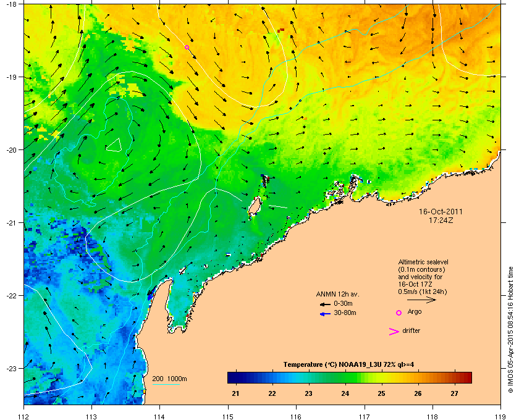The image size is (519, 420).
Task: Click the longitude axis label 116
Action: pos(296,416)
